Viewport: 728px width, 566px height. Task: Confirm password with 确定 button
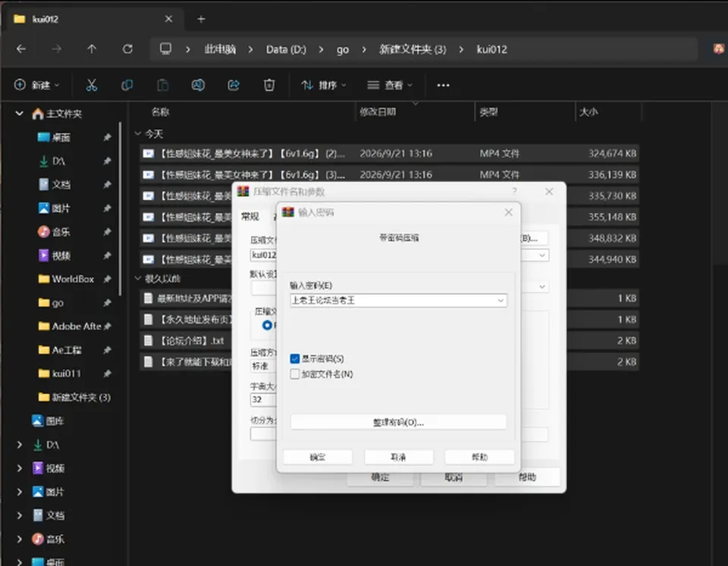tap(318, 457)
